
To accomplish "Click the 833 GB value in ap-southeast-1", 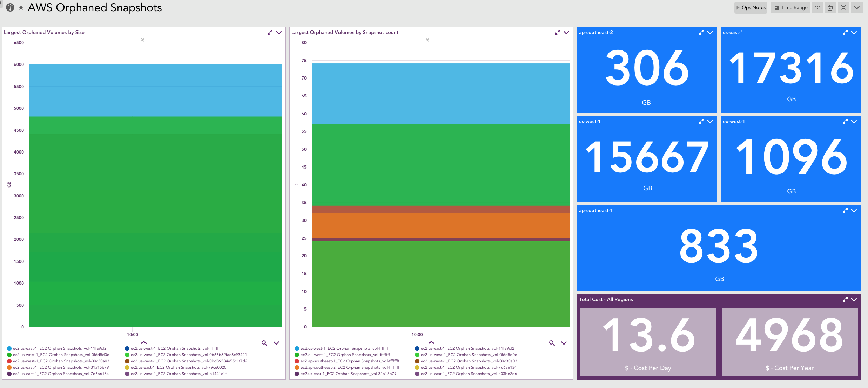I will [719, 245].
